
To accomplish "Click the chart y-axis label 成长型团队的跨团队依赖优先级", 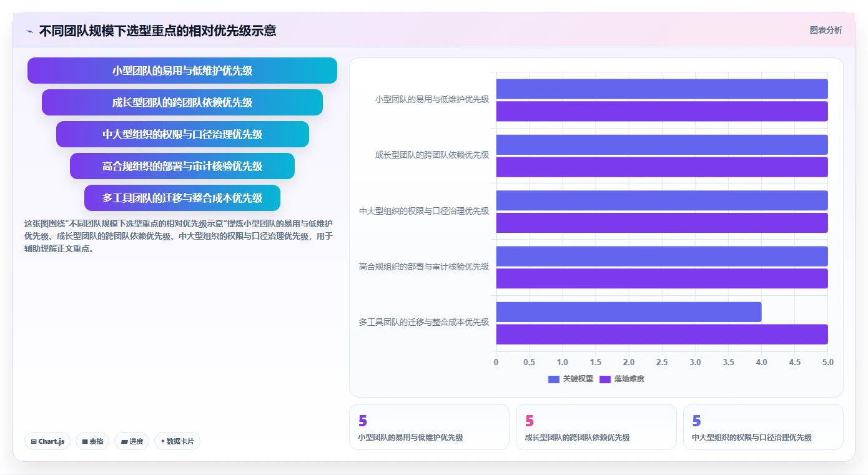I will click(432, 155).
